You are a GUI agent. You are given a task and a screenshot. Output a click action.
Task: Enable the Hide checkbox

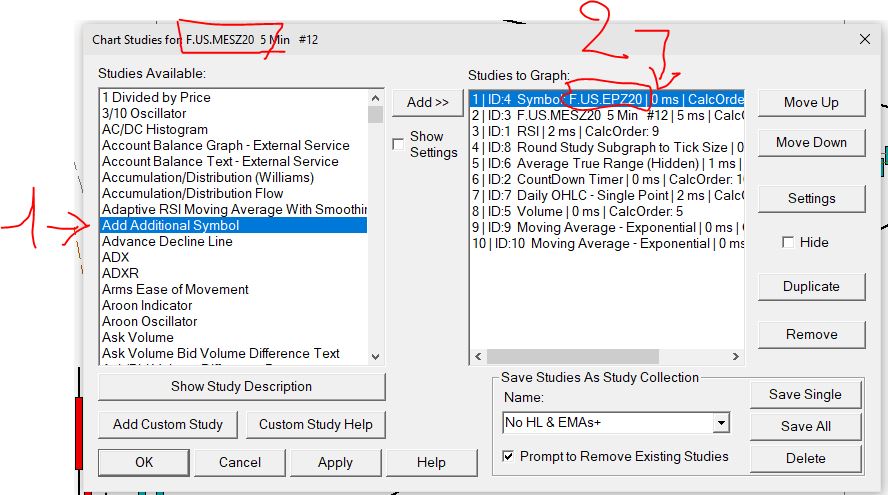(788, 242)
